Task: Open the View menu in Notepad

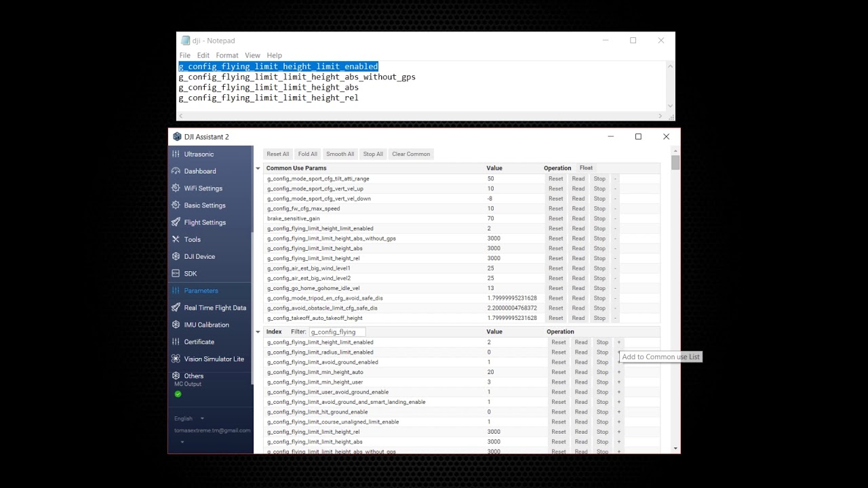Action: [252, 55]
